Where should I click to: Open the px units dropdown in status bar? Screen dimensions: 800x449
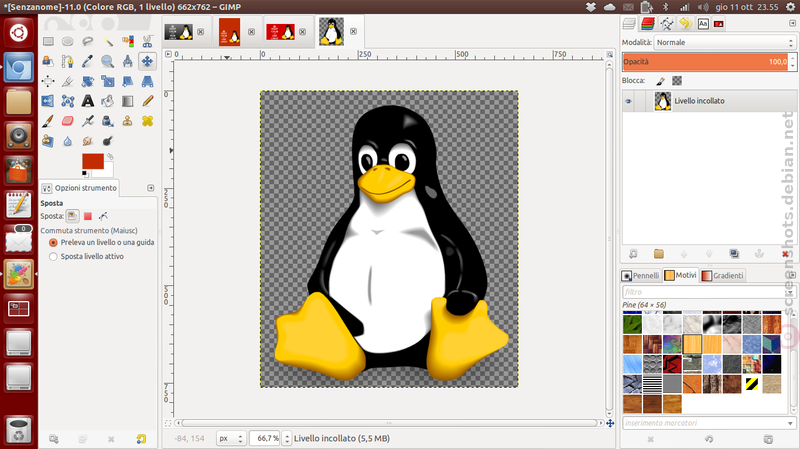[x=231, y=438]
